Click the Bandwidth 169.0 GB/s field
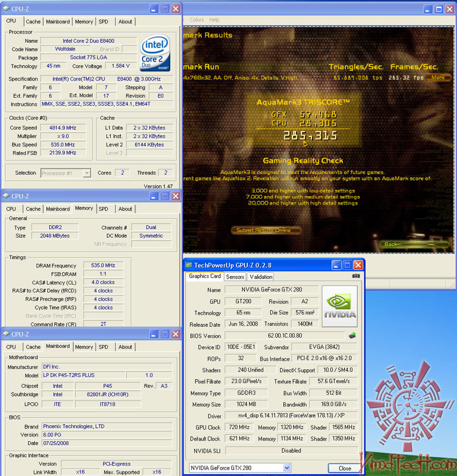Screen dimensions: 457x476 click(333, 404)
